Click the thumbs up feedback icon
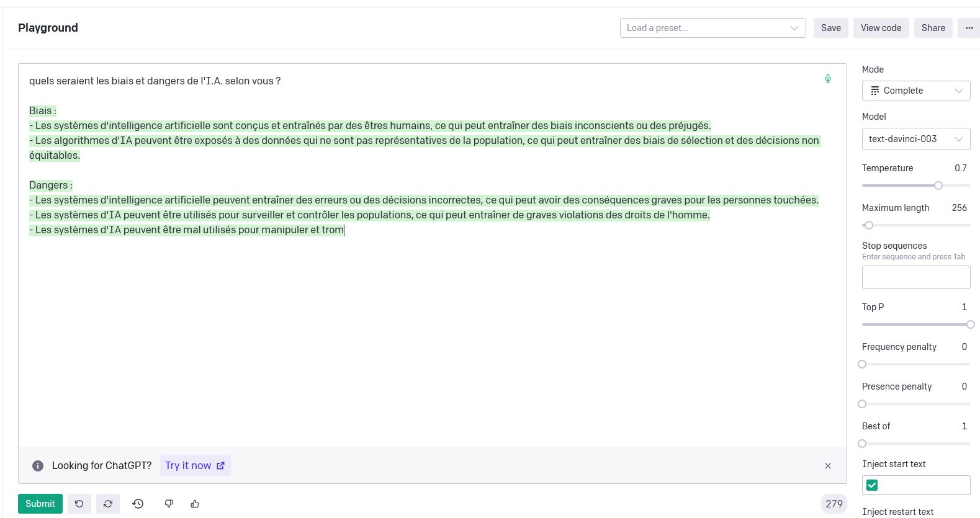Screen dimensions: 980x518 [195, 504]
